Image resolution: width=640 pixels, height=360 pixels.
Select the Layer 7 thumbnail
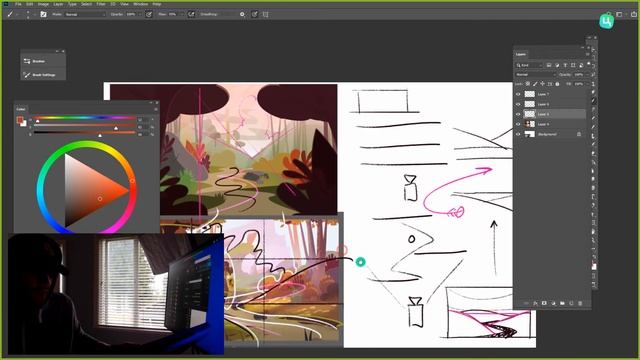tap(530, 94)
